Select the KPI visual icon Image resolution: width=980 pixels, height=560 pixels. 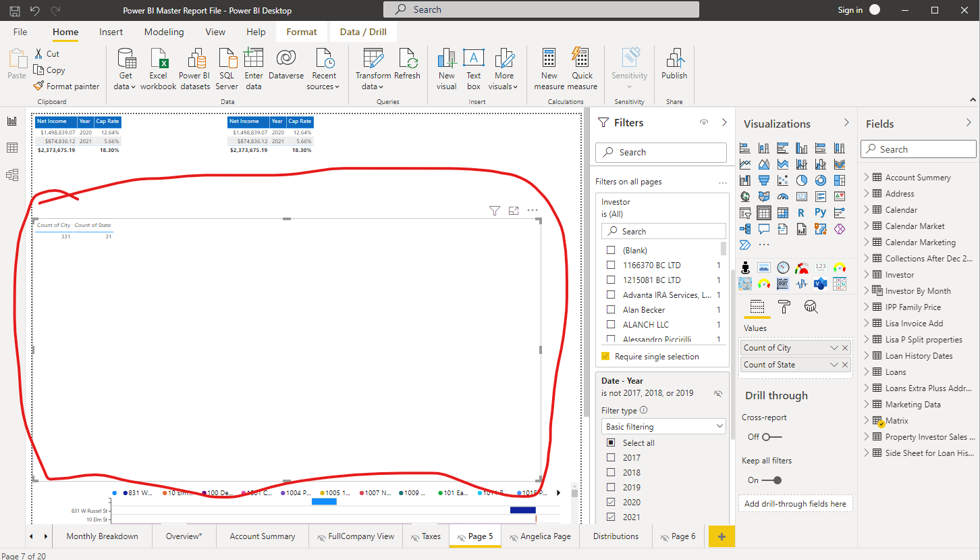[840, 197]
